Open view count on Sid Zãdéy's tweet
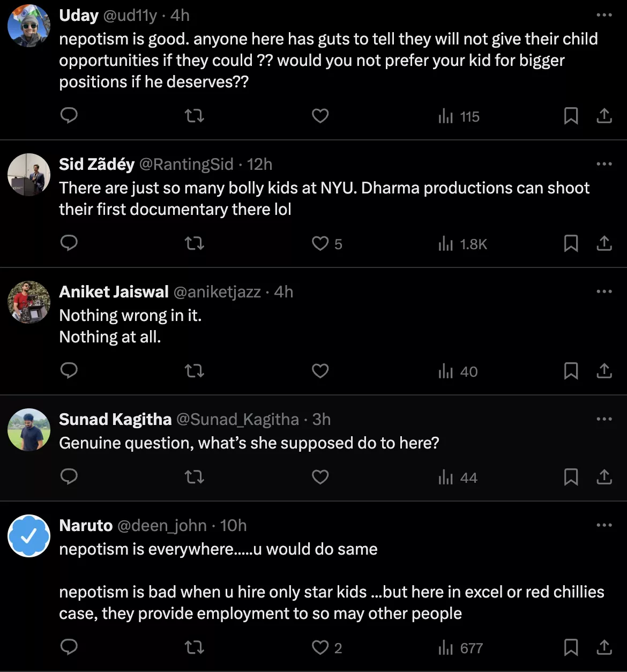This screenshot has height=672, width=627. point(462,244)
